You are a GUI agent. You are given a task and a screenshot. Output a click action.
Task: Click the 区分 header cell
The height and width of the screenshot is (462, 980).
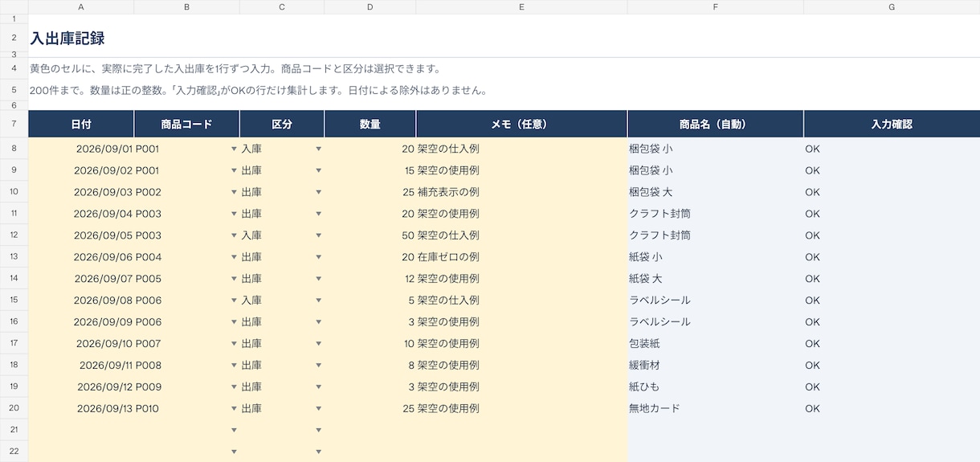click(282, 125)
